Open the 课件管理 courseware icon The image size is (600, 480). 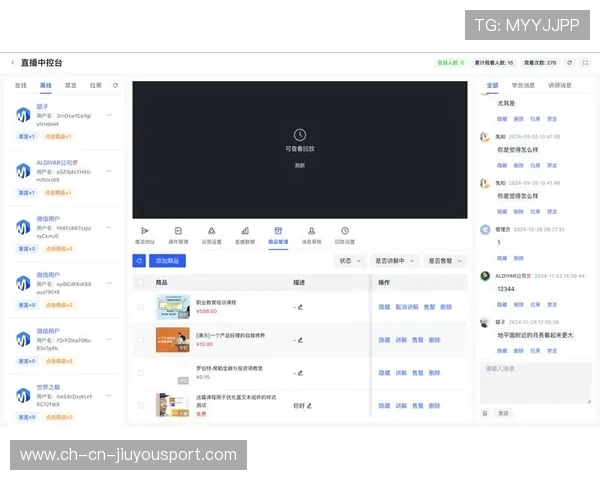178,230
